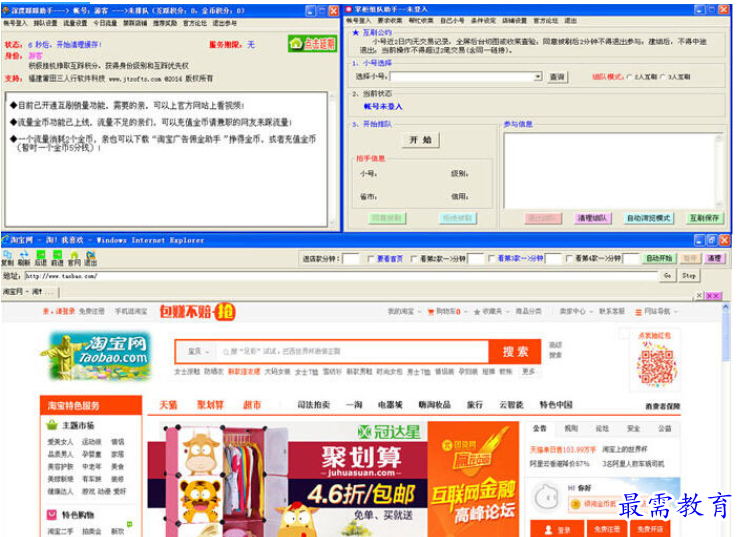Open 排队设置 menu in left window

coord(45,23)
